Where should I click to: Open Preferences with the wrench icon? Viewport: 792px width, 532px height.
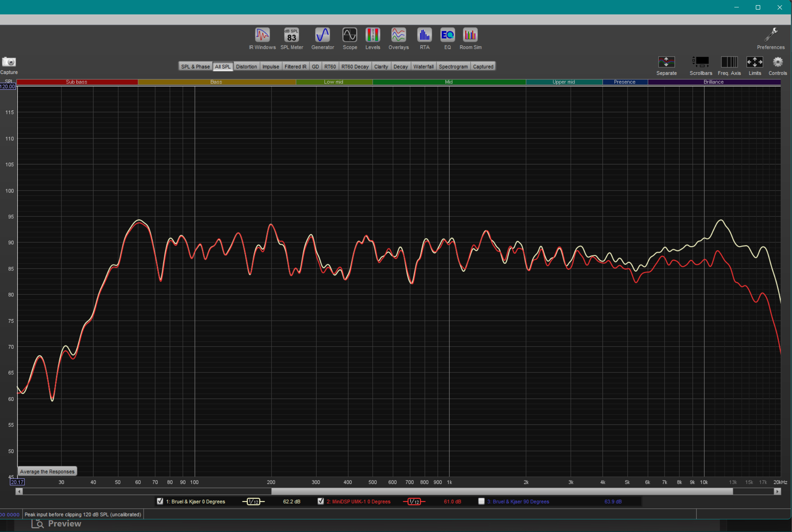pyautogui.click(x=771, y=38)
